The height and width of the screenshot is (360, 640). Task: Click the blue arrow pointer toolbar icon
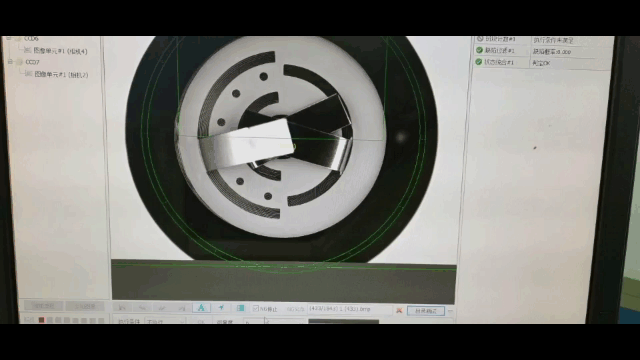click(221, 307)
